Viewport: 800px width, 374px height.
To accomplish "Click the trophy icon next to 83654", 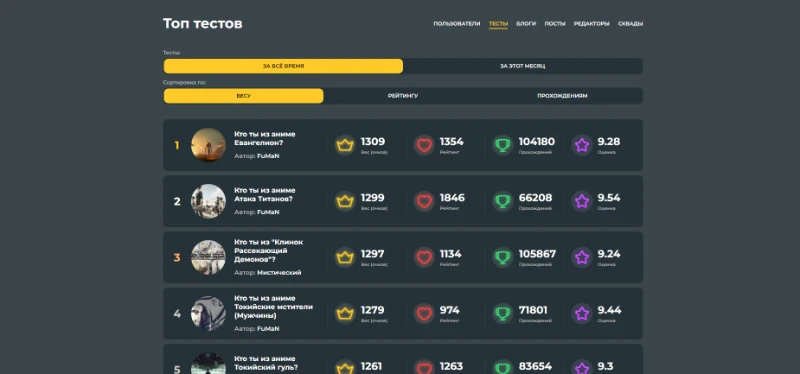I will tap(503, 368).
